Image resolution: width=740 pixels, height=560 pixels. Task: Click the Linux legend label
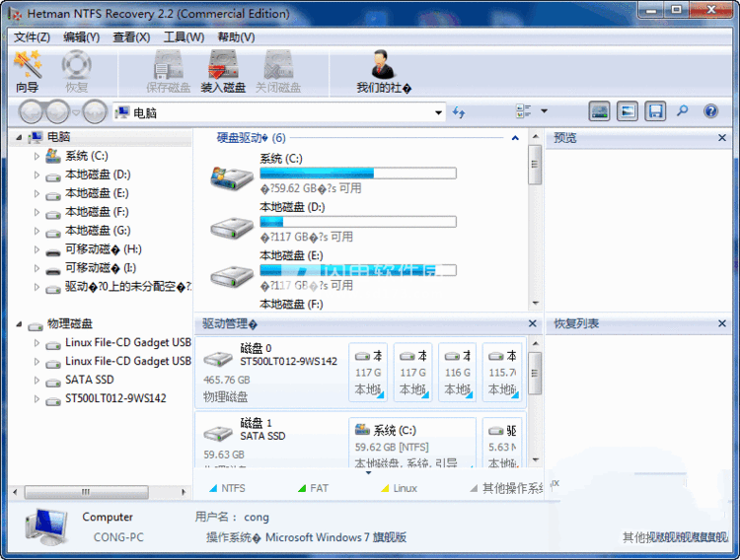(x=405, y=488)
